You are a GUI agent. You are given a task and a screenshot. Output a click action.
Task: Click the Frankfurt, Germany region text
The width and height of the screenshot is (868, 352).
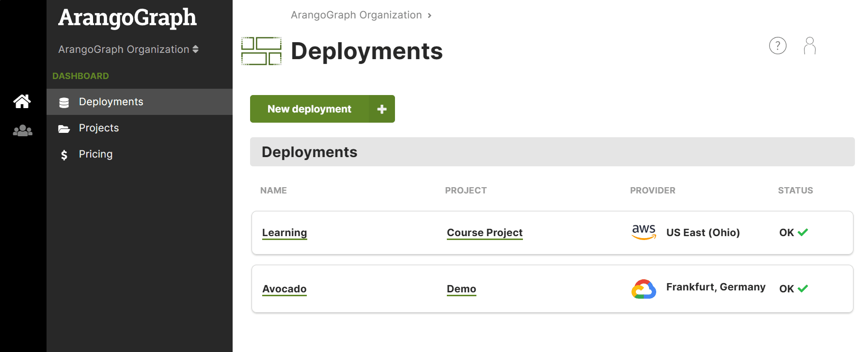click(x=716, y=287)
